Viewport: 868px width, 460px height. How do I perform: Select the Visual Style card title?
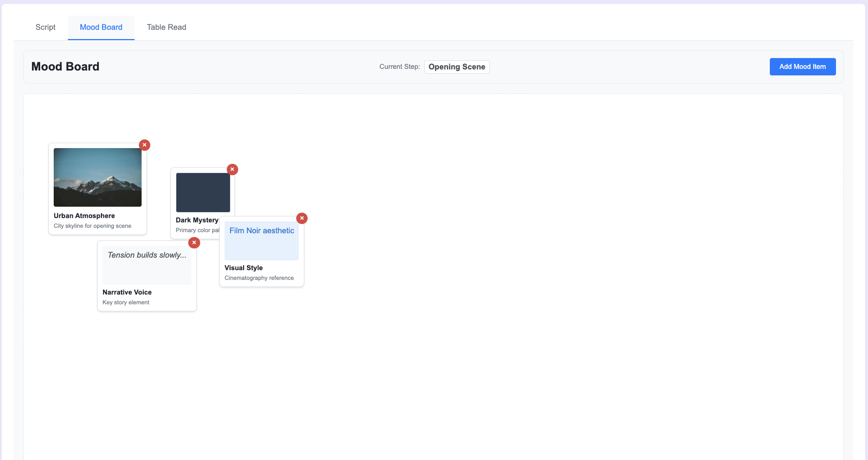point(244,268)
